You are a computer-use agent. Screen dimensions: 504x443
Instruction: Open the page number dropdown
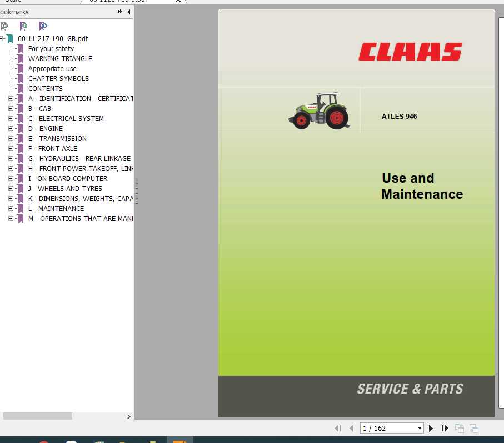[x=420, y=428]
